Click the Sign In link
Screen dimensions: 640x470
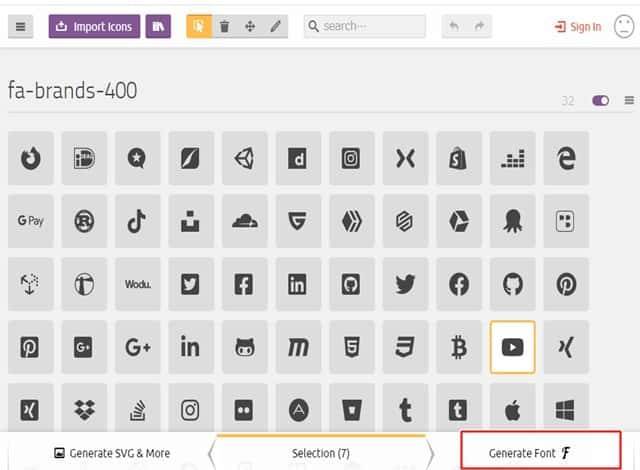(578, 27)
